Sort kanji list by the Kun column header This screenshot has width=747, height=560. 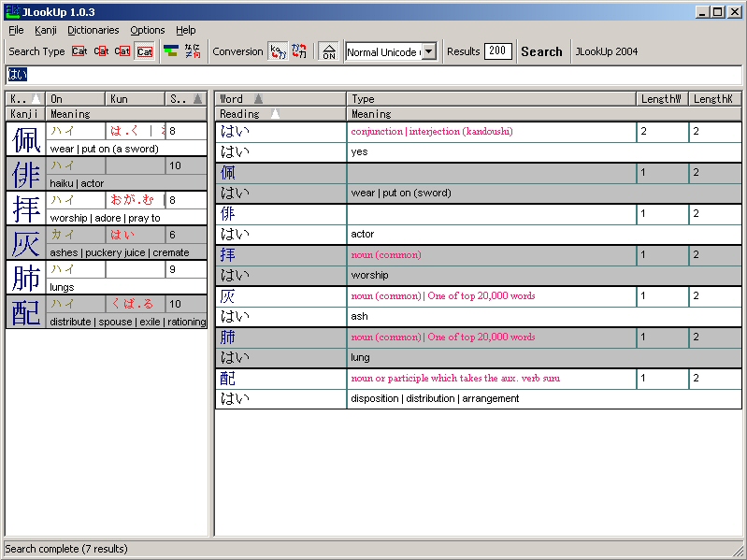click(135, 98)
